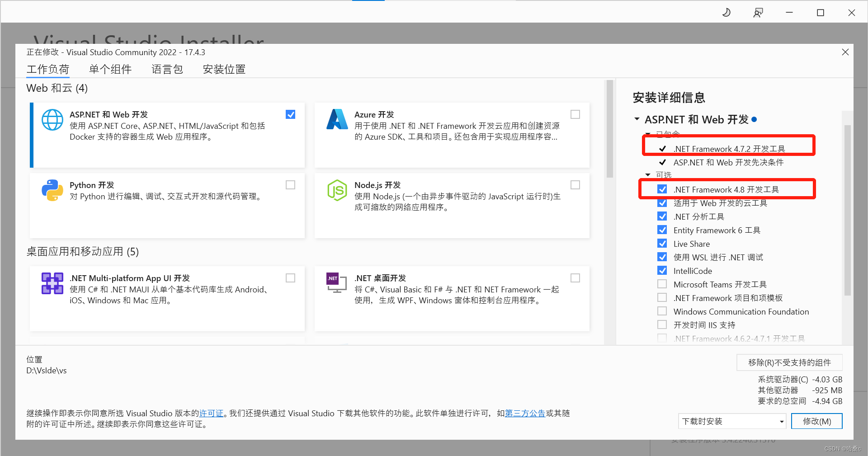This screenshot has height=456, width=868.
Task: Click 移除(R)不受支持的组件 button
Action: pos(789,362)
